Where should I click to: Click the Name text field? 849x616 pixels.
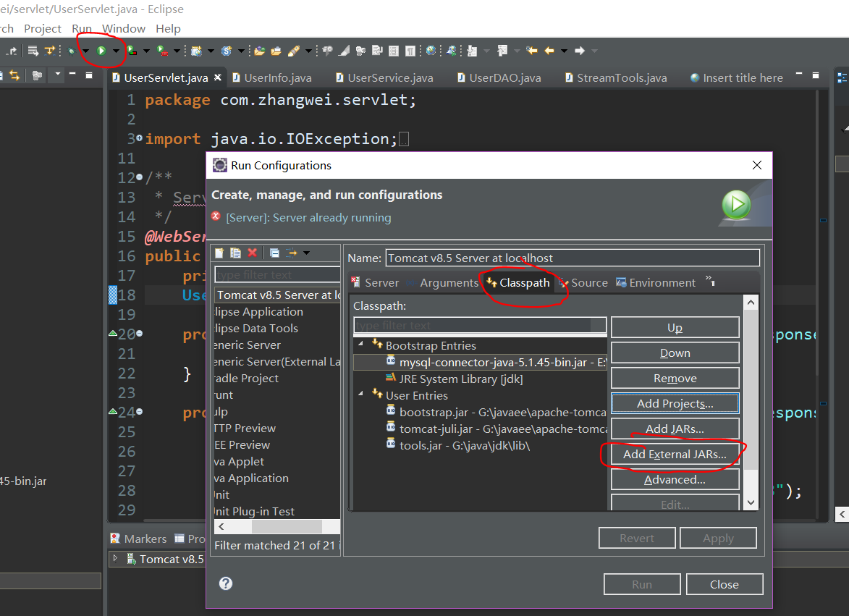573,258
